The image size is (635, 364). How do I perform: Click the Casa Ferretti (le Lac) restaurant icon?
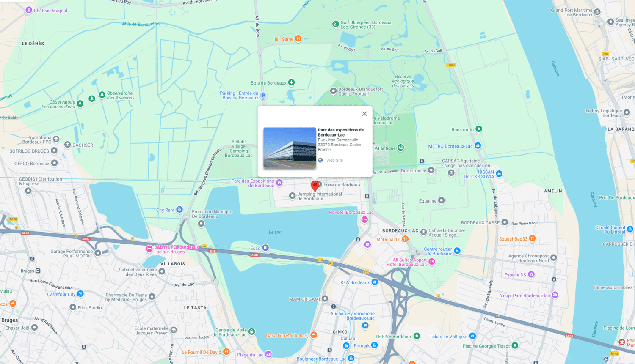click(314, 335)
